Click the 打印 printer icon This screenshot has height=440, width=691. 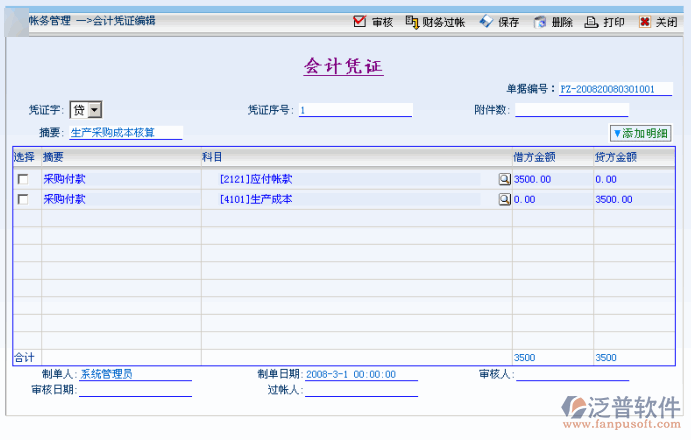[x=592, y=22]
